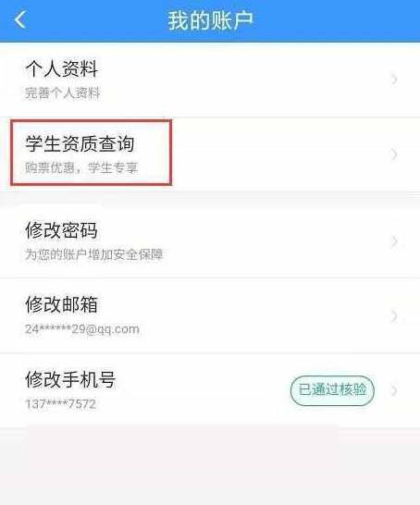420x505 pixels.
Task: Open 修改邮箱 settings item
Action: pyautogui.click(x=210, y=316)
